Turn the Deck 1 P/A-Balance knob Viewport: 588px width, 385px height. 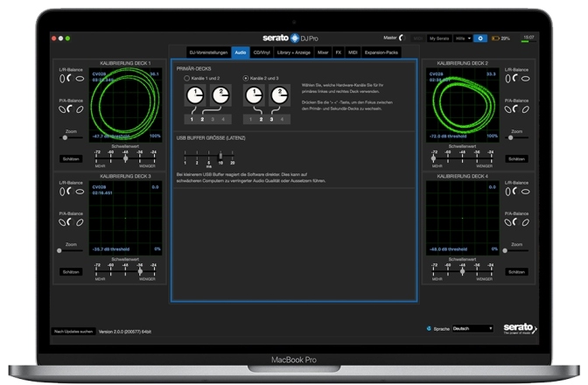point(69,109)
